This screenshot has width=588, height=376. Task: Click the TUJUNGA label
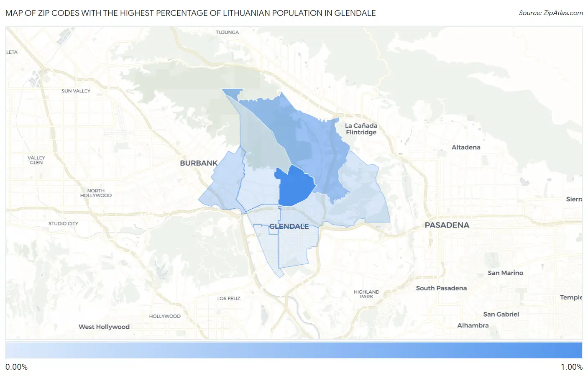click(228, 32)
